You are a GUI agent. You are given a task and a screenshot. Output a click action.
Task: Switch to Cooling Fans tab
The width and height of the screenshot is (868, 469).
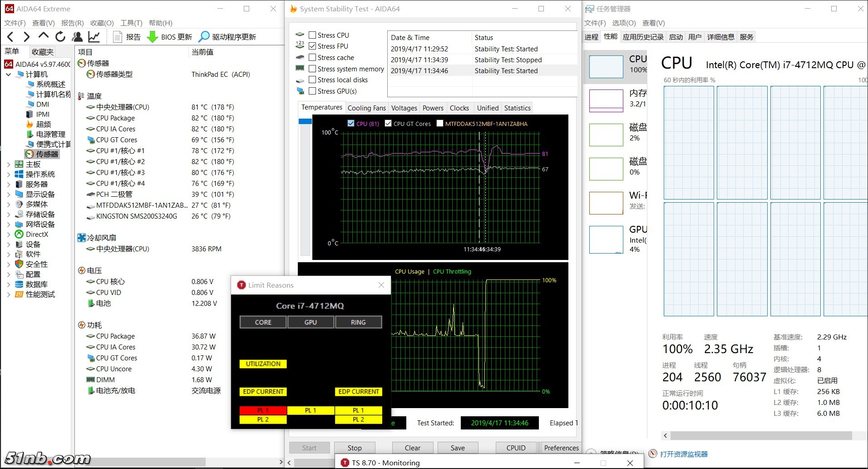coord(366,108)
